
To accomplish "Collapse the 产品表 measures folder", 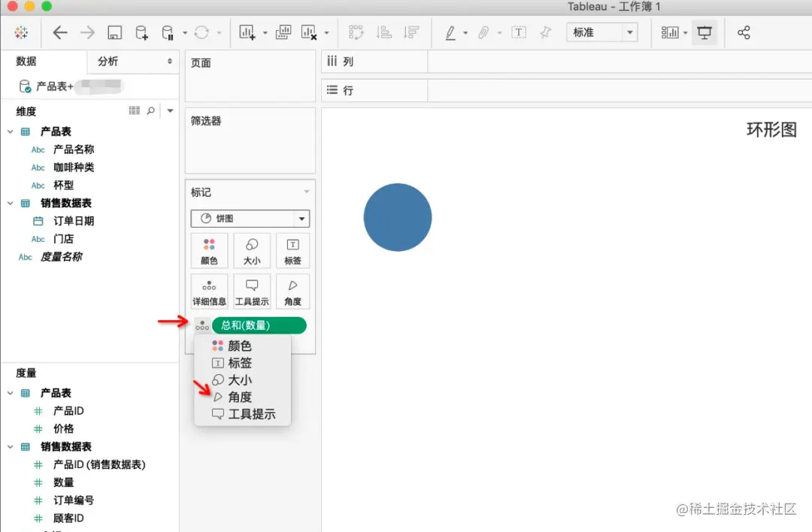I will click(x=11, y=393).
